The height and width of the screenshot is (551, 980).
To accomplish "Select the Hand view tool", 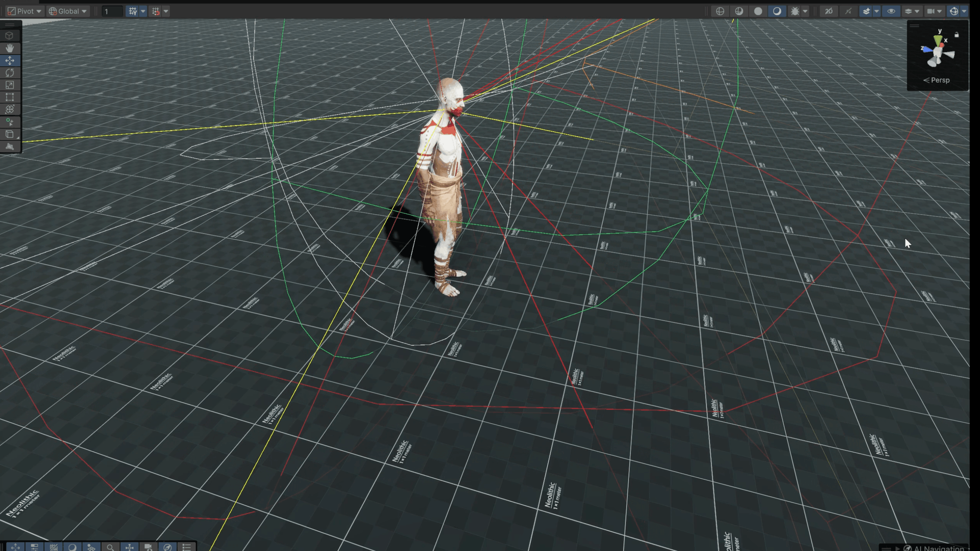I will [x=10, y=48].
